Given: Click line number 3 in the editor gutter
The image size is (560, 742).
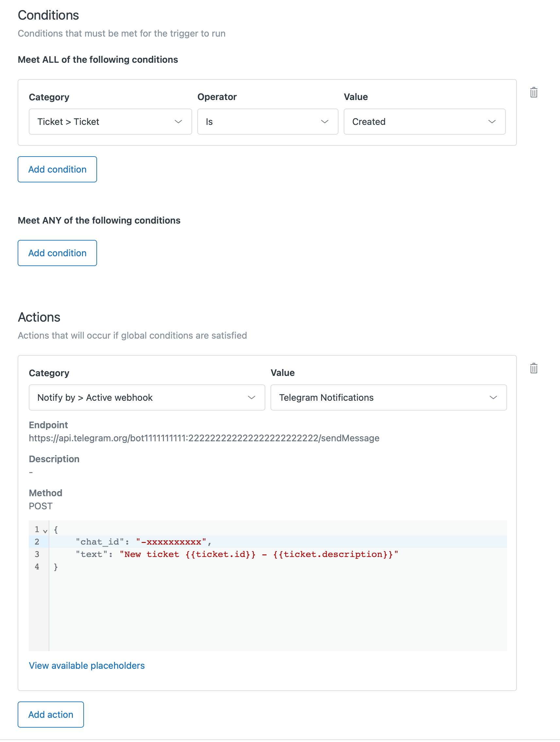Looking at the screenshot, I should coord(37,554).
